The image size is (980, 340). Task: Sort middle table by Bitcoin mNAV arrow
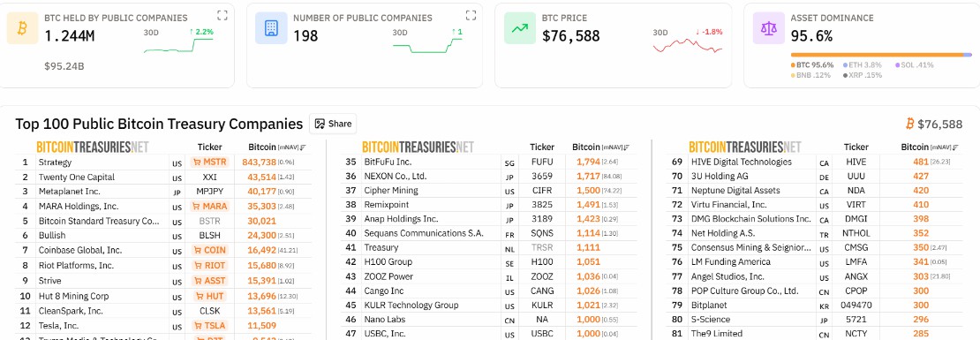click(627, 147)
